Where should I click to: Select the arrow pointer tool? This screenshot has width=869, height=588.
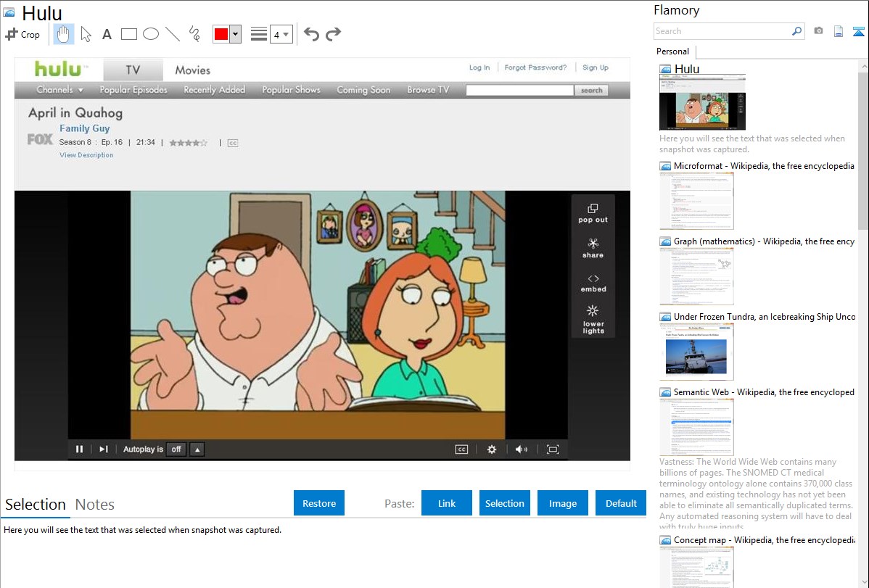coord(86,34)
